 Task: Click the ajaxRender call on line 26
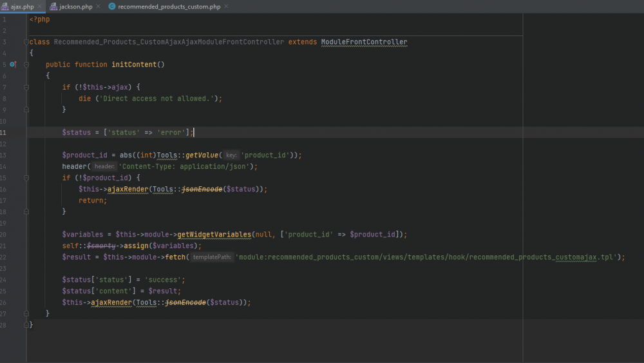pos(111,302)
